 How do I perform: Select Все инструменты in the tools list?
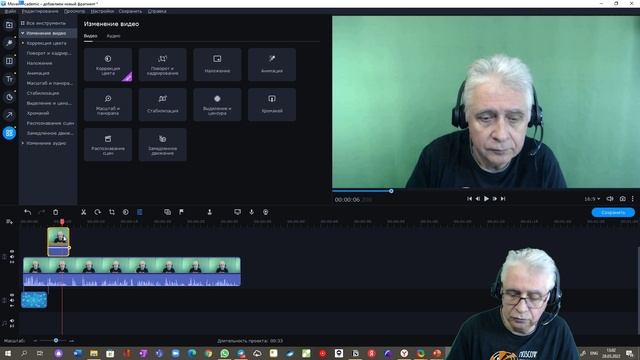(x=46, y=23)
